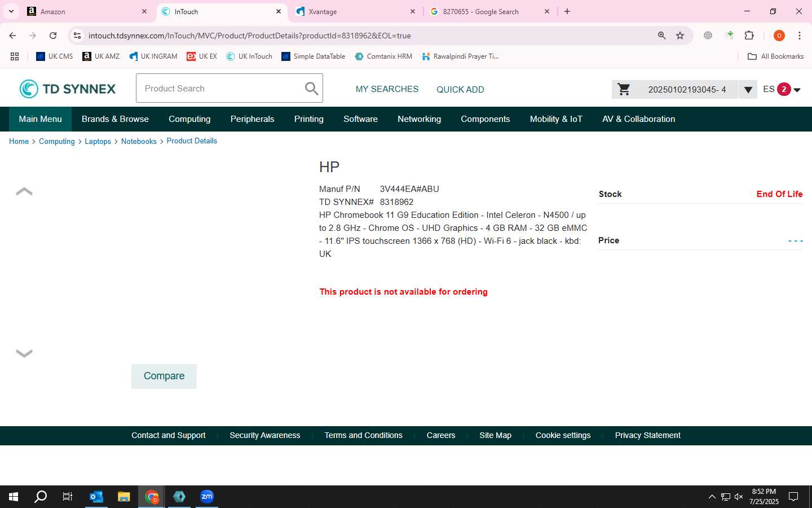
Task: Open the shopping cart icon
Action: pos(624,89)
